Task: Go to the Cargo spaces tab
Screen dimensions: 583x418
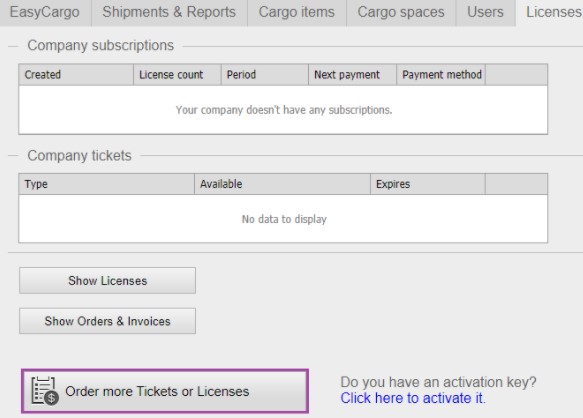Action: [401, 13]
